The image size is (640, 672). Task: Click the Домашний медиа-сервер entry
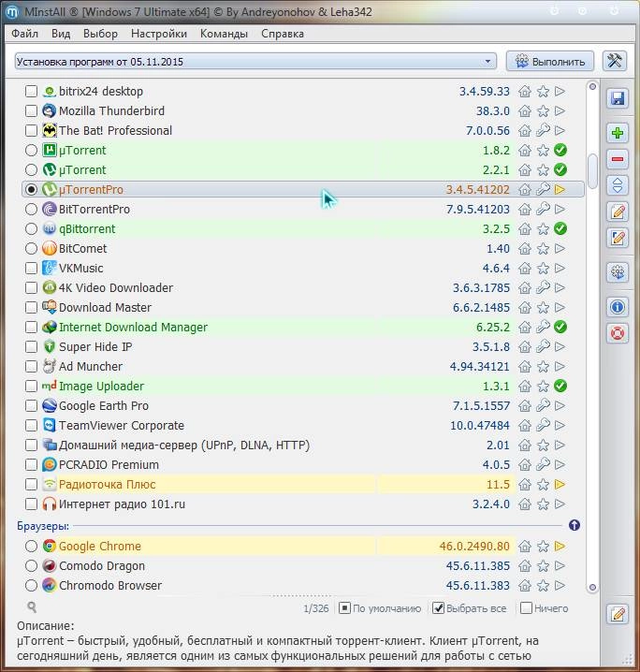[184, 445]
